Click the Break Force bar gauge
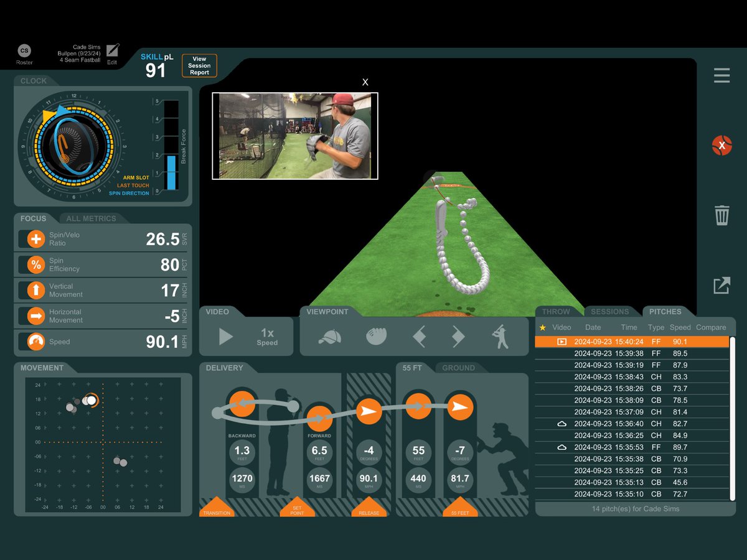 (171, 145)
